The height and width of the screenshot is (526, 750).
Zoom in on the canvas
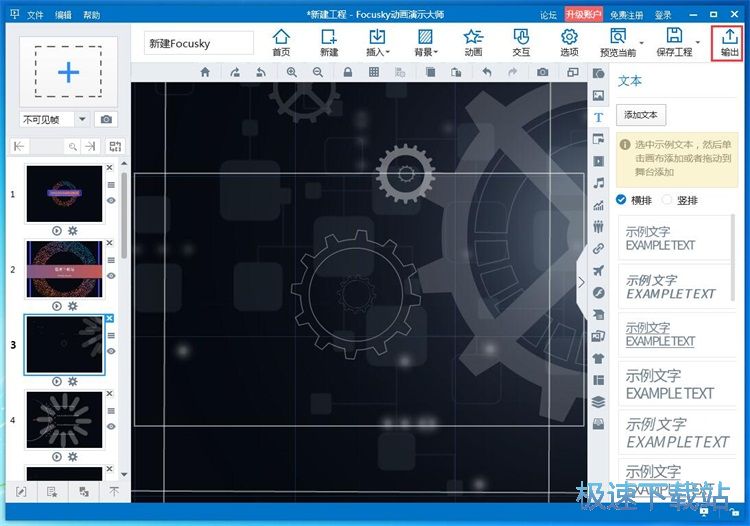pos(291,72)
